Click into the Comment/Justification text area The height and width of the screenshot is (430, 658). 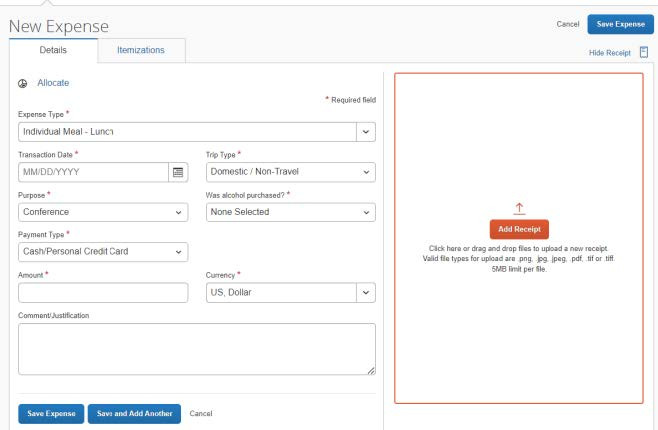[x=196, y=349]
